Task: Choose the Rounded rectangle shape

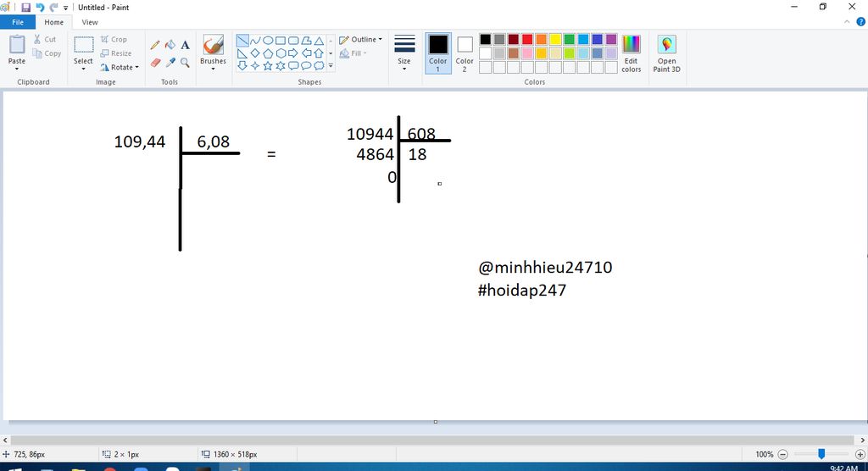Action: click(x=293, y=41)
